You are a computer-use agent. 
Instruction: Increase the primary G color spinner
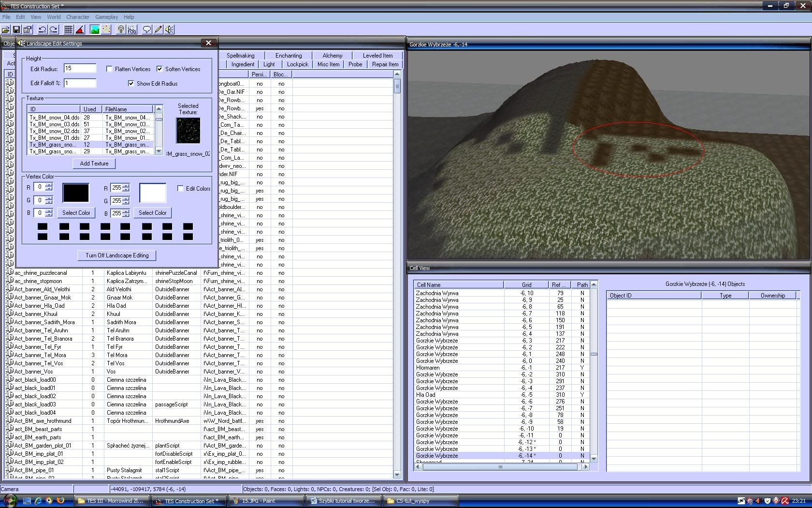(x=49, y=198)
